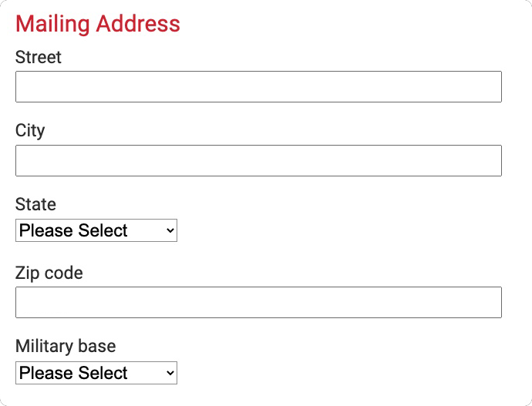Viewport: 532px width, 406px height.
Task: Place cursor in the box under Zip code
Action: (258, 303)
